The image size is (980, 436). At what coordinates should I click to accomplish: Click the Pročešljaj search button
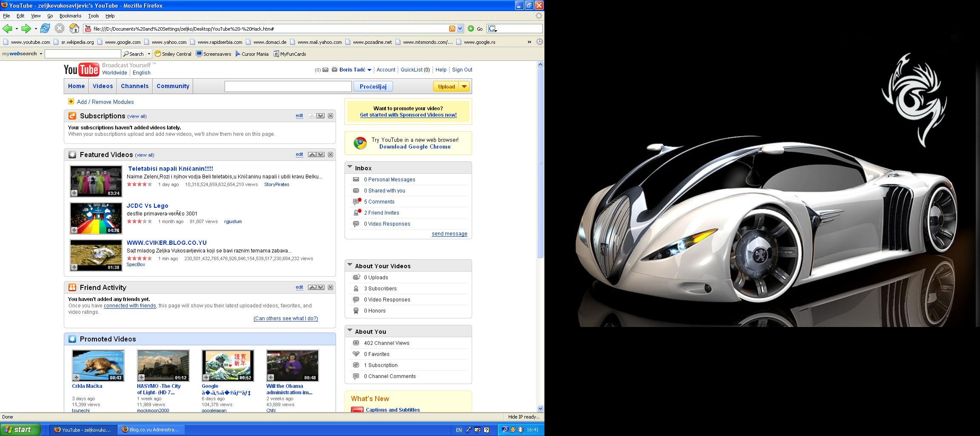[x=373, y=86]
